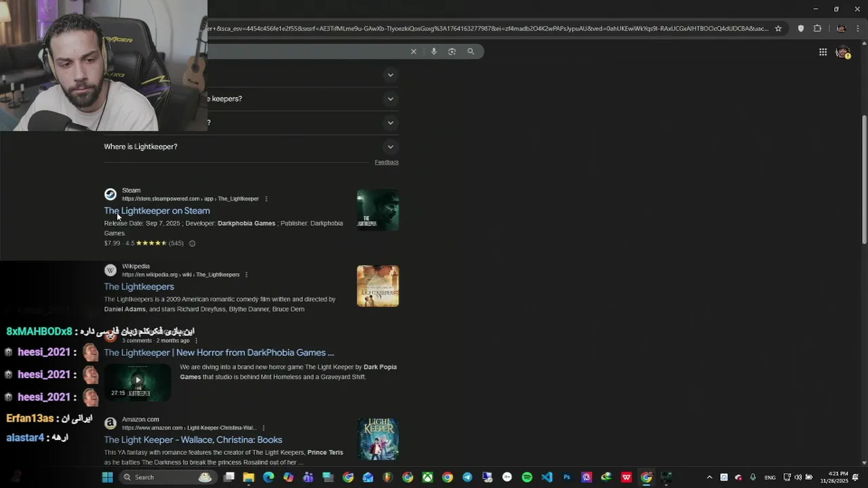
Task: Click the Amazon favicon
Action: click(111, 424)
